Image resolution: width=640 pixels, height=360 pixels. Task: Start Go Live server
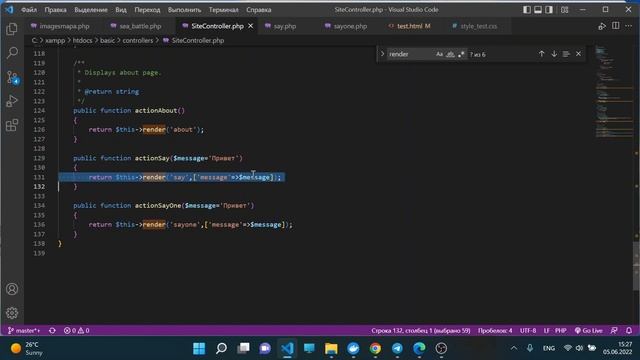[x=588, y=331]
